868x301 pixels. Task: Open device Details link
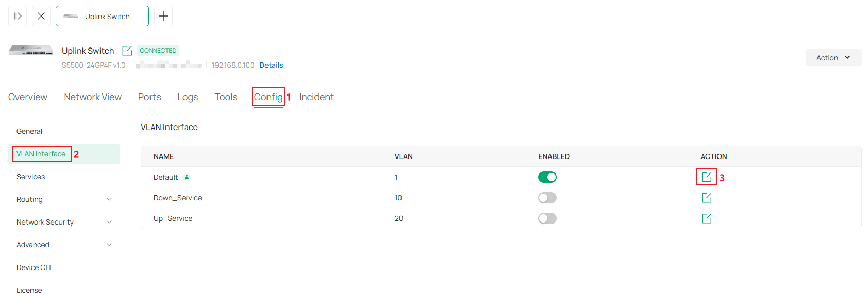click(x=271, y=65)
